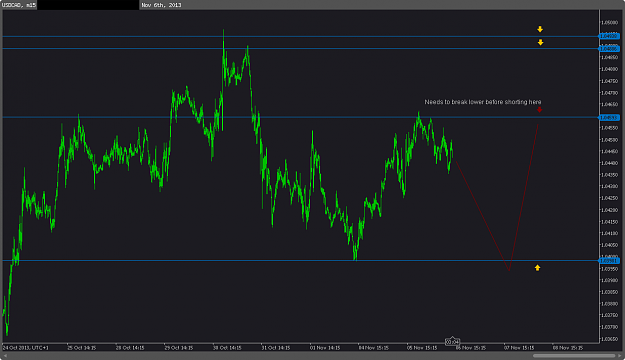Image resolution: width=625 pixels, height=360 pixels.
Task: Click the blue price tag near 1.04600 on the price axis
Action: (x=609, y=118)
